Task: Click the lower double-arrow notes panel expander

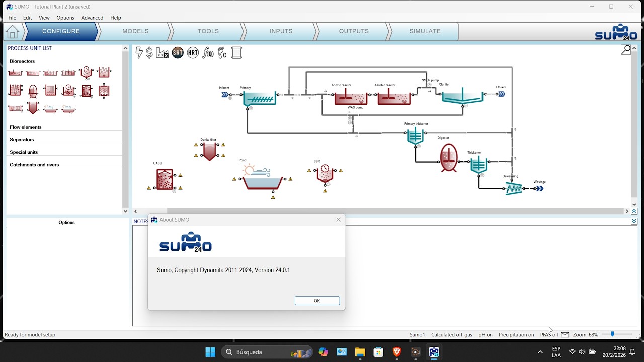Action: pyautogui.click(x=634, y=221)
